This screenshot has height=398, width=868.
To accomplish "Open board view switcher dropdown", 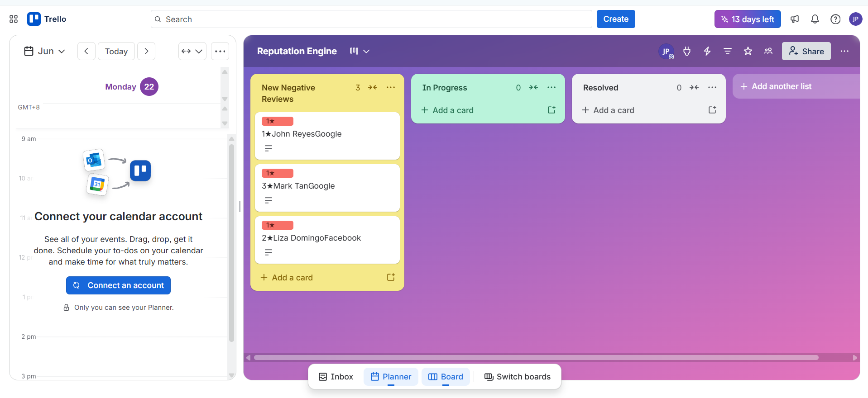I will (360, 51).
